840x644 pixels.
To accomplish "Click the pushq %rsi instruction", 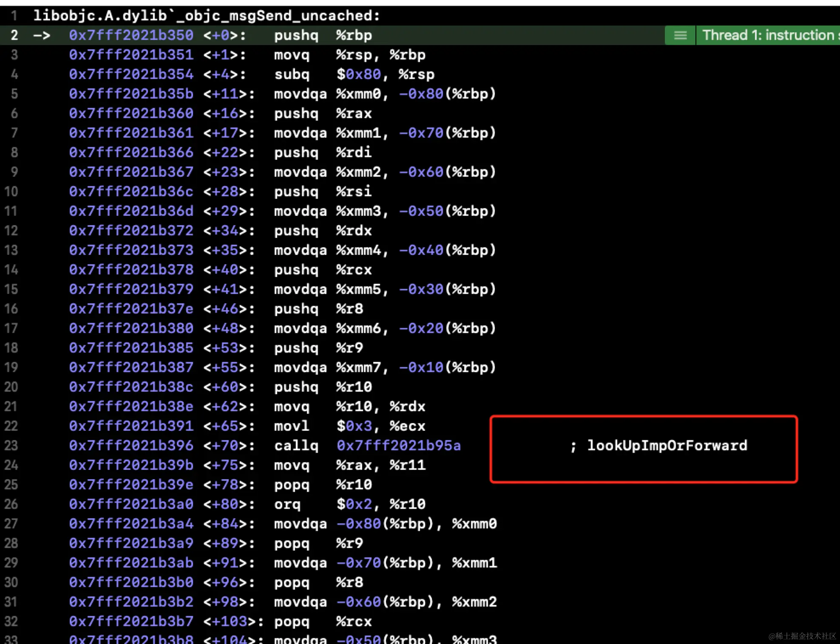I will pyautogui.click(x=323, y=192).
